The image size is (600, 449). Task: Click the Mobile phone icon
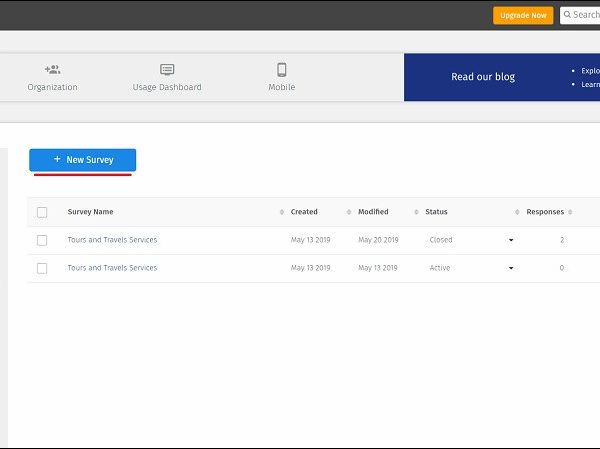pos(281,70)
